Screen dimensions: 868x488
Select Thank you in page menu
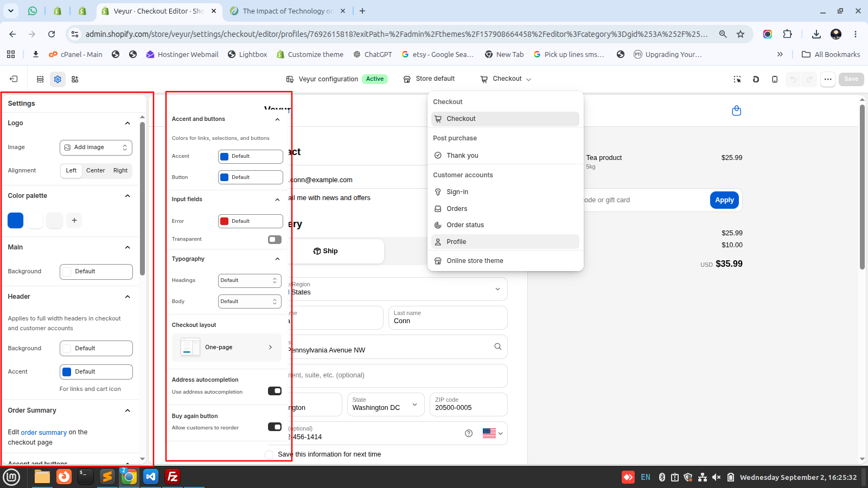point(505,156)
